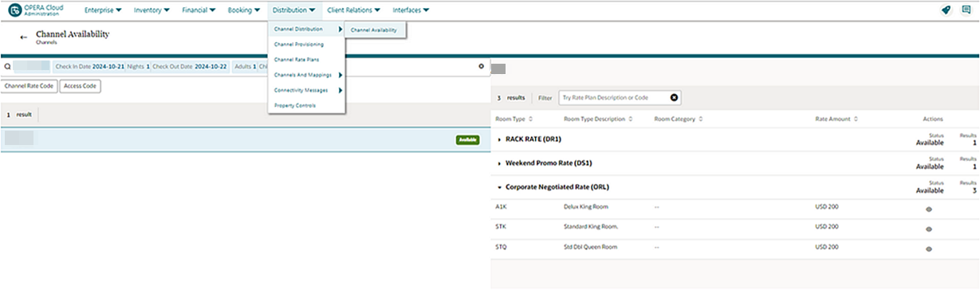
Task: Click the OPERA Cloud logo icon
Action: [15, 10]
